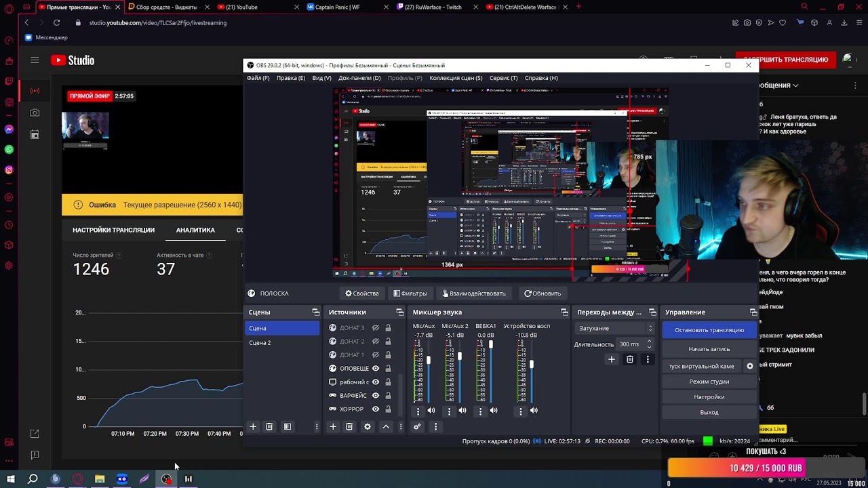Move source up with arrow icon
868x488 pixels.
click(386, 426)
